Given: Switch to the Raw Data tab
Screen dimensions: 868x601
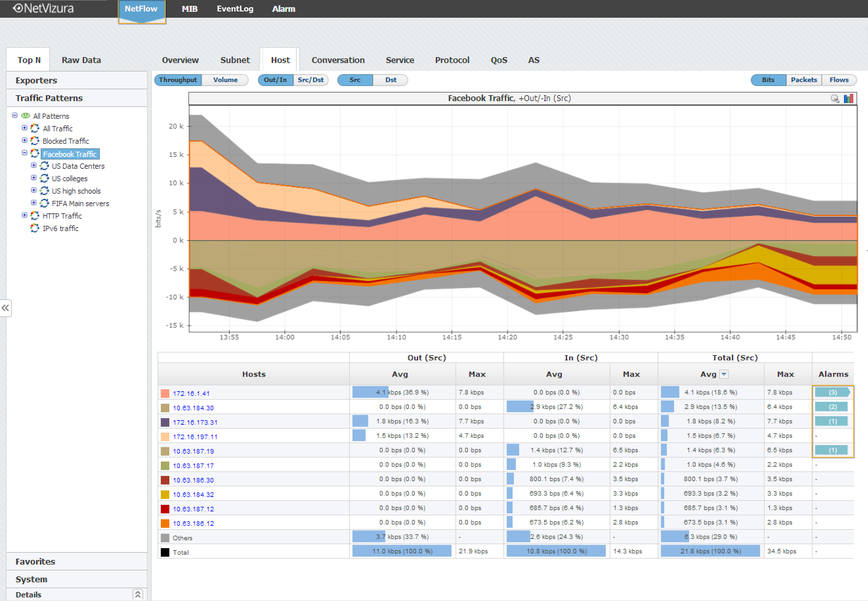Looking at the screenshot, I should pos(81,60).
